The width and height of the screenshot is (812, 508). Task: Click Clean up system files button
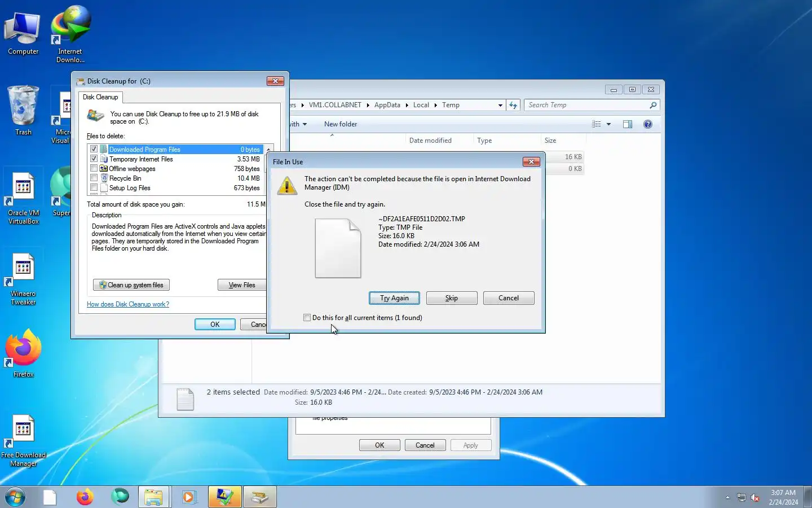131,285
